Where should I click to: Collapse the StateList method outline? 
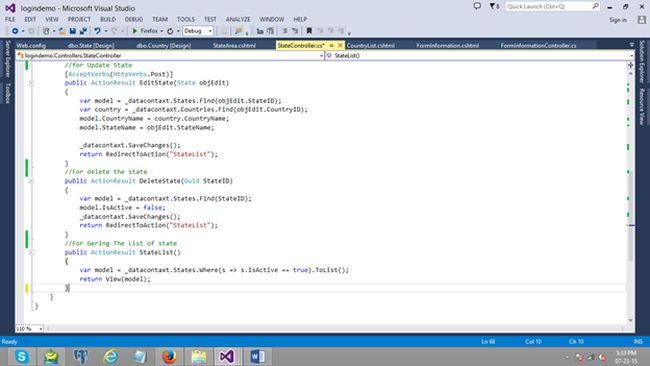pyautogui.click(x=32, y=252)
